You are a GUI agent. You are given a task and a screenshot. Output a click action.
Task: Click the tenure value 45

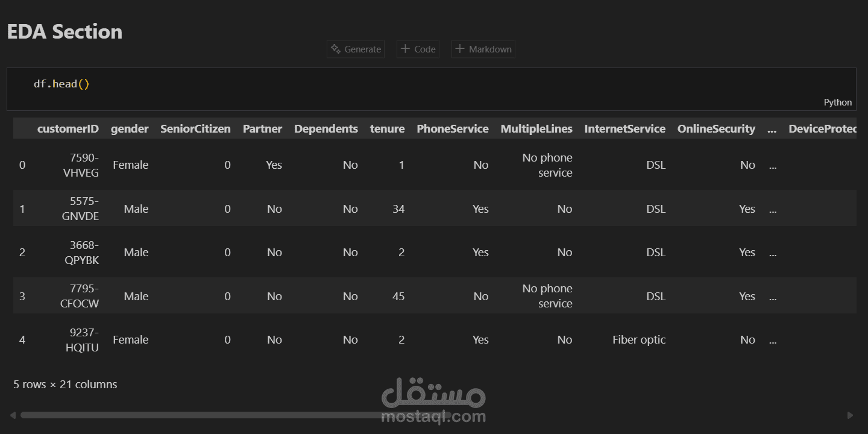398,297
